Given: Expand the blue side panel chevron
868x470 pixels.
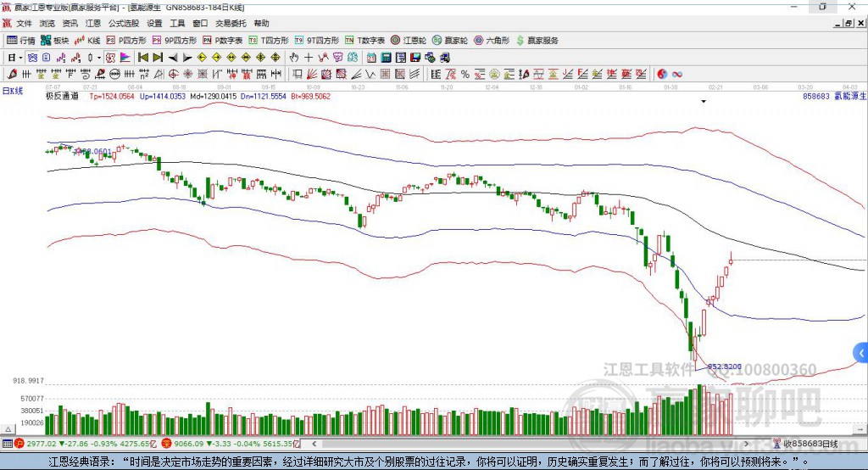Looking at the screenshot, I should pyautogui.click(x=861, y=353).
